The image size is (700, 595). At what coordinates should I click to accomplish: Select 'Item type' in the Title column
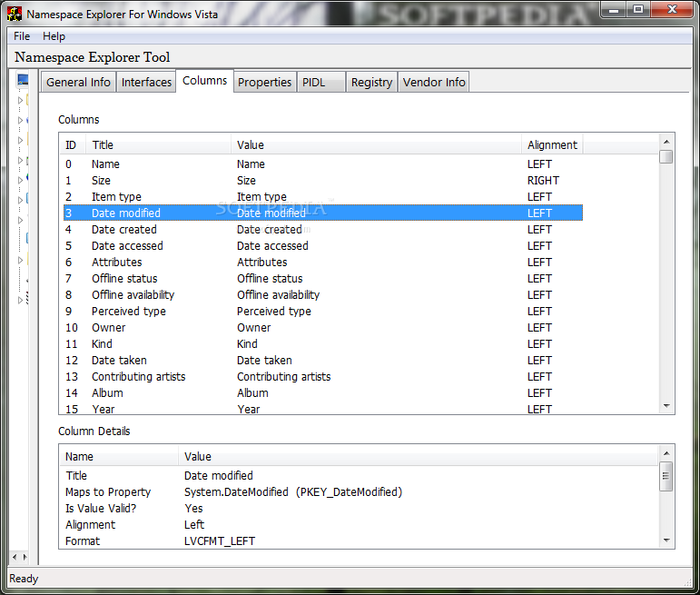click(x=116, y=197)
